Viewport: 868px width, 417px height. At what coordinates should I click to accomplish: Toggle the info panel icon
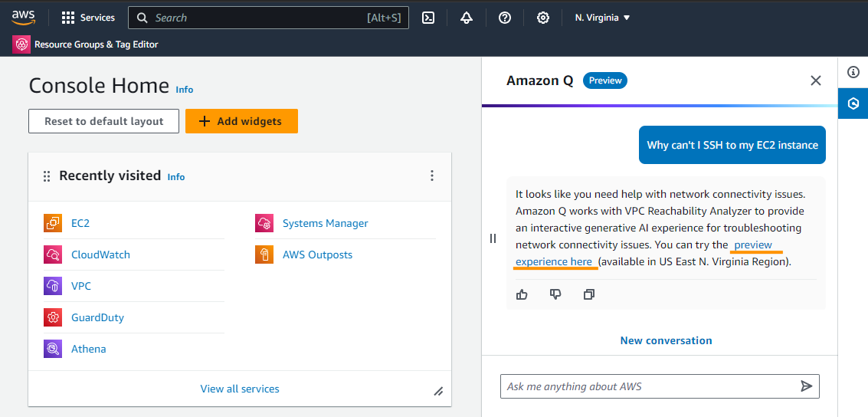853,72
